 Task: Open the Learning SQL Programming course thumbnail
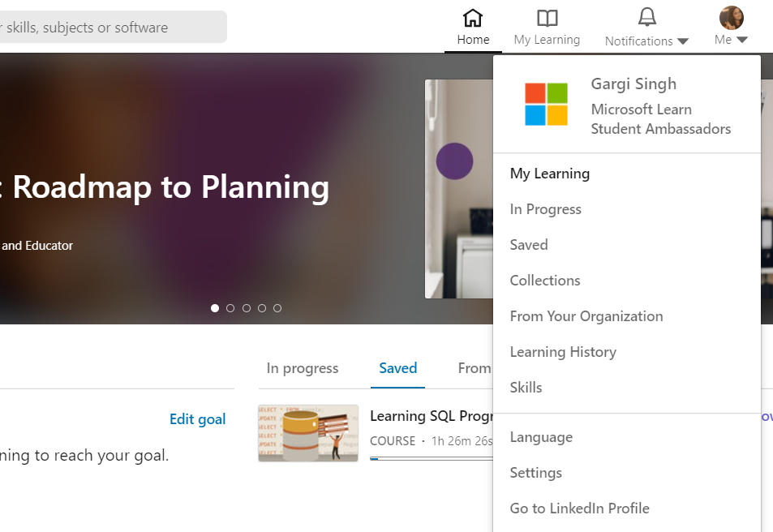(308, 433)
